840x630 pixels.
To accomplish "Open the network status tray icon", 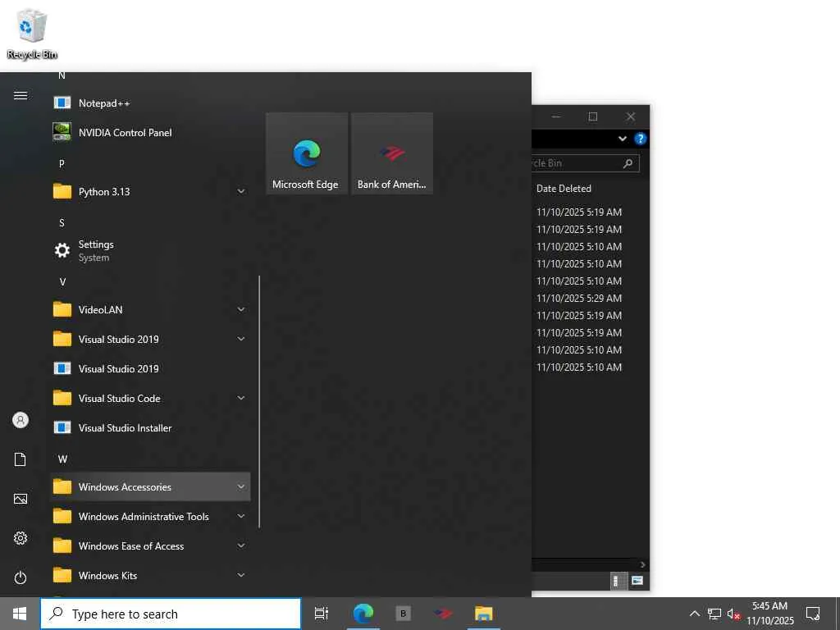I will [714, 614].
